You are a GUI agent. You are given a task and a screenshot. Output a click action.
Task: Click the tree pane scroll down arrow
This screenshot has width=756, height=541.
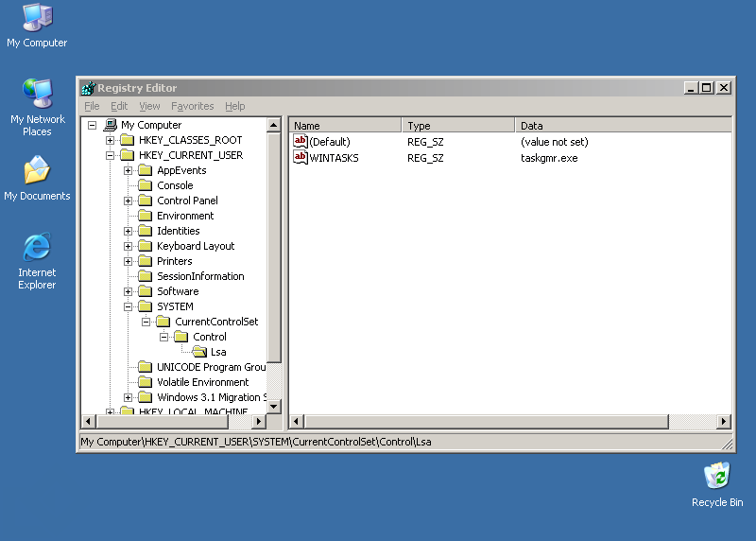tap(274, 407)
